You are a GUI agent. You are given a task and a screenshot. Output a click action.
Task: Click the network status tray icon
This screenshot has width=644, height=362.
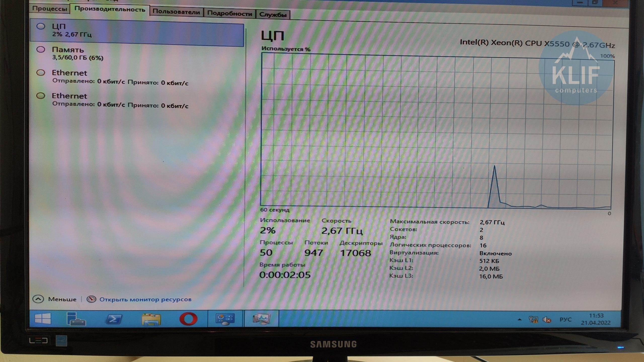(x=533, y=320)
